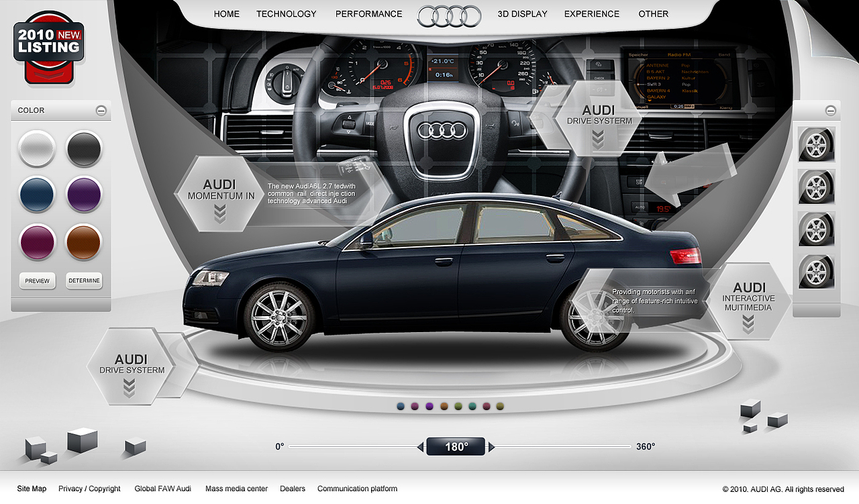Click the mustard yellow dot below the turntable

(501, 406)
